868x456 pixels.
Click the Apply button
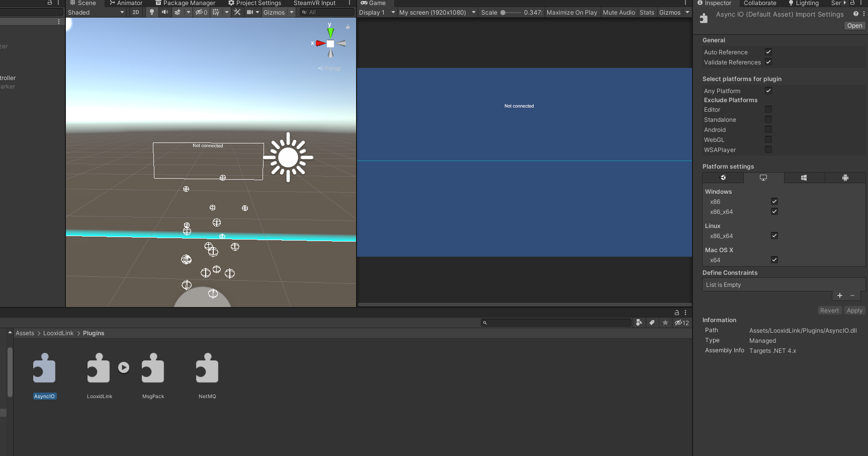(854, 311)
